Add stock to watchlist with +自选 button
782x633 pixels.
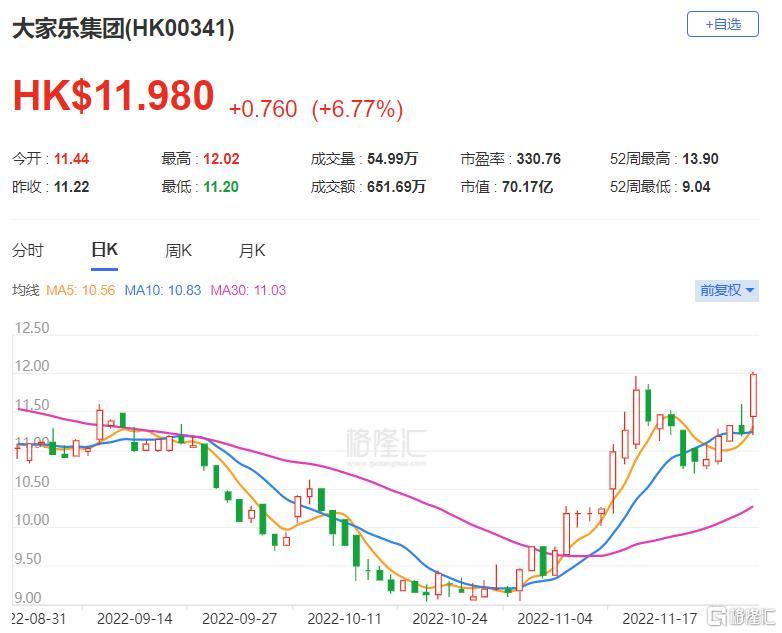click(723, 24)
